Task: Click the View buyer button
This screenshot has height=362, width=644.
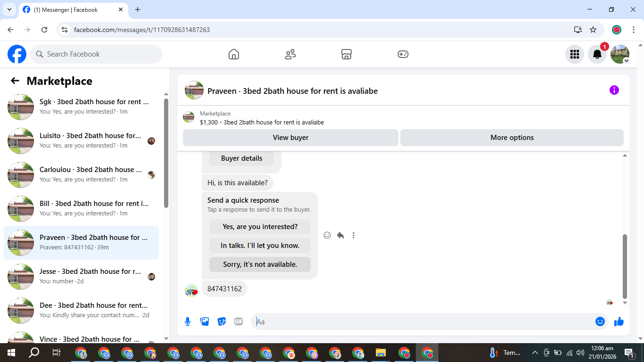Action: click(x=290, y=138)
